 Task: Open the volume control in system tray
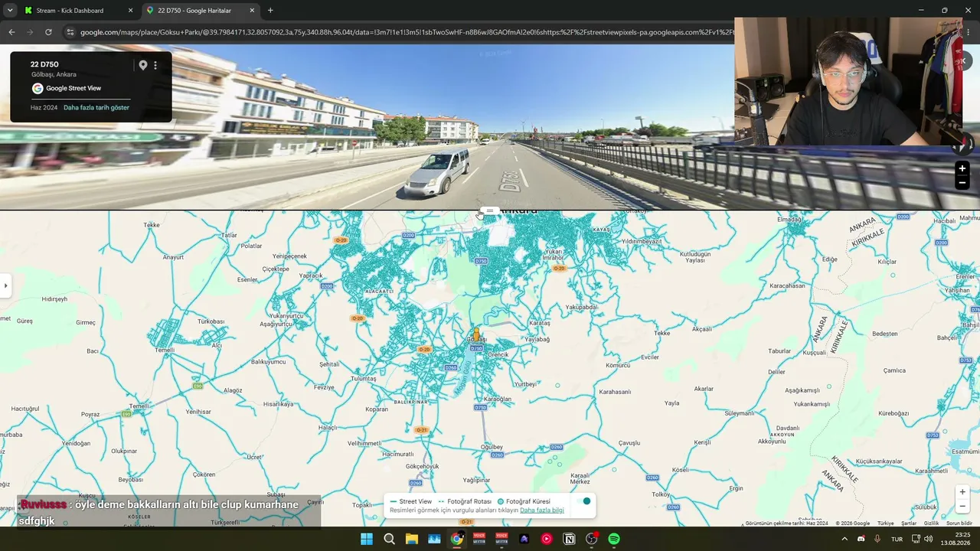929,539
